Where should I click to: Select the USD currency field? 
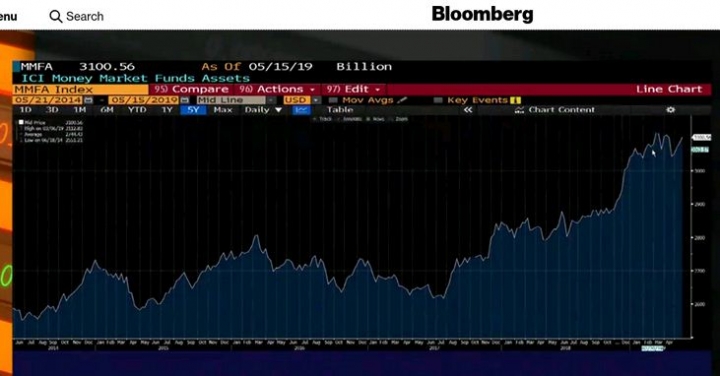tap(297, 100)
